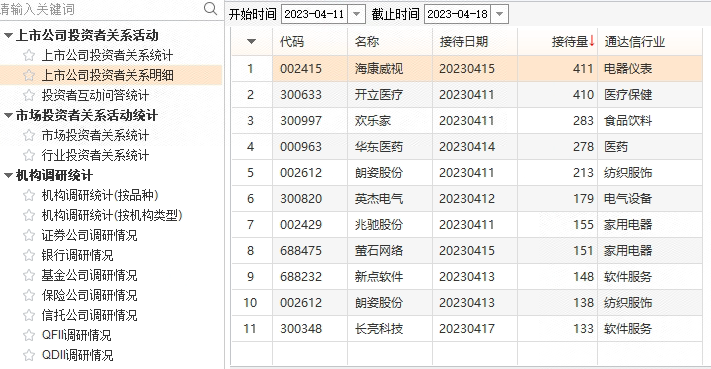711x369 pixels.
Task: Collapse the 上市公司投资者关系活动 group
Action: [8, 35]
